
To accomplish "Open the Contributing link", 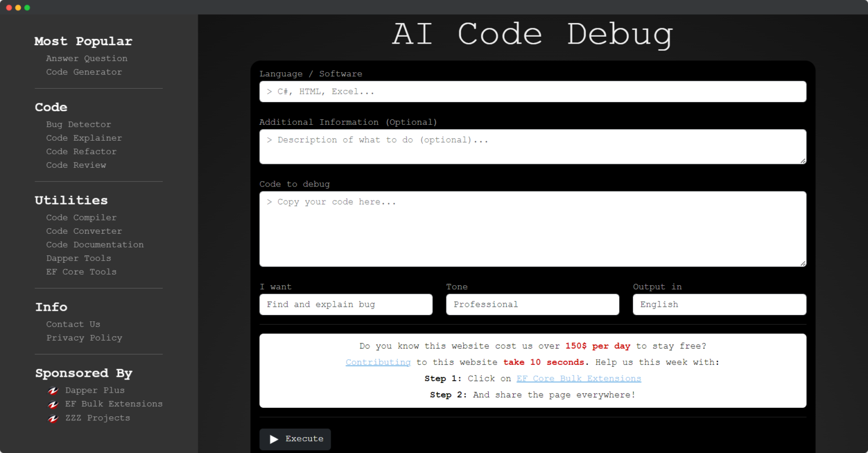I will click(x=377, y=362).
